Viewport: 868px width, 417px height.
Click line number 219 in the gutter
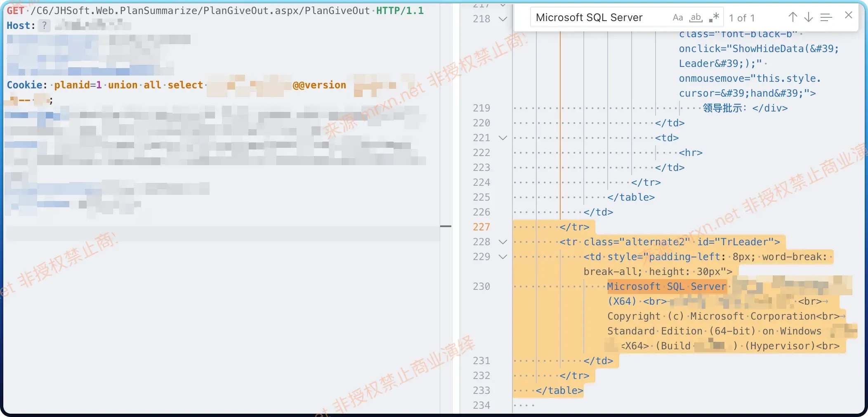click(x=481, y=108)
